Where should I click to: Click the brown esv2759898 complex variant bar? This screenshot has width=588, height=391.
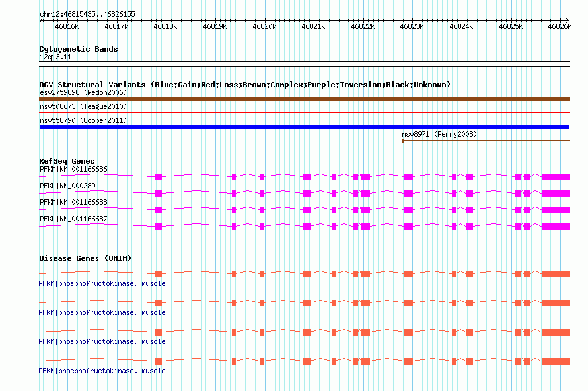[304, 99]
